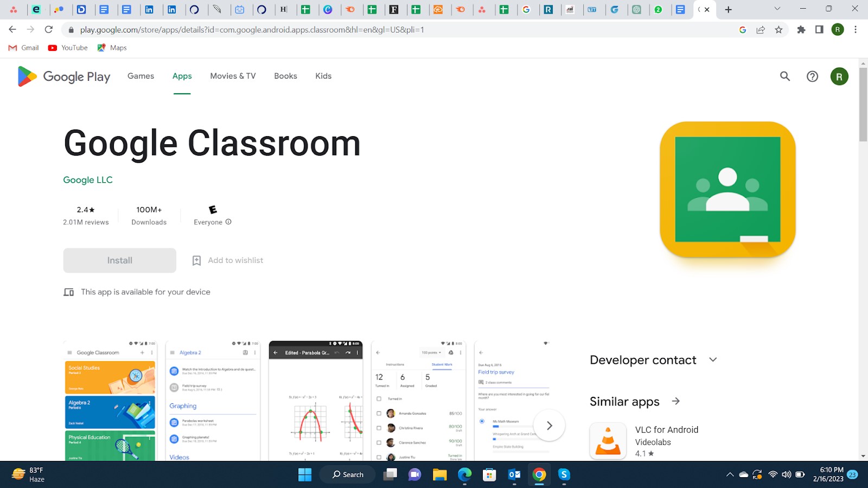Open the Google LLC developer link
This screenshot has height=488, width=868.
click(87, 179)
